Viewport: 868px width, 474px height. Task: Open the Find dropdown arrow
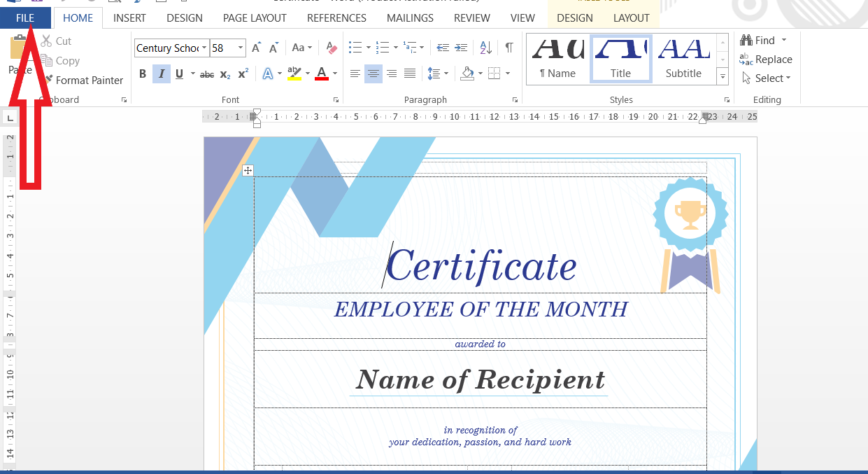point(783,40)
